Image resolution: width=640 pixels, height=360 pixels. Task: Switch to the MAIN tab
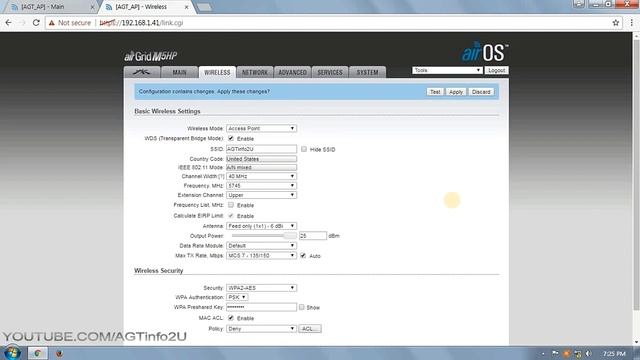[x=179, y=72]
